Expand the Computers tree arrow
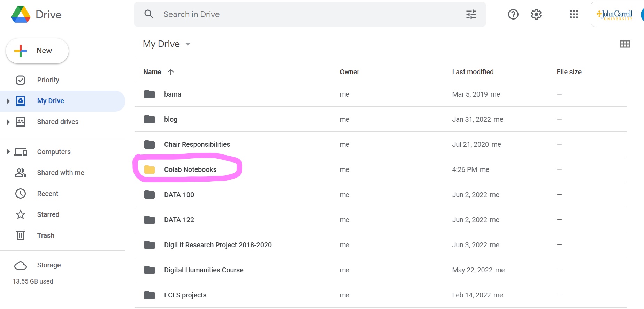644x309 pixels. [x=8, y=152]
